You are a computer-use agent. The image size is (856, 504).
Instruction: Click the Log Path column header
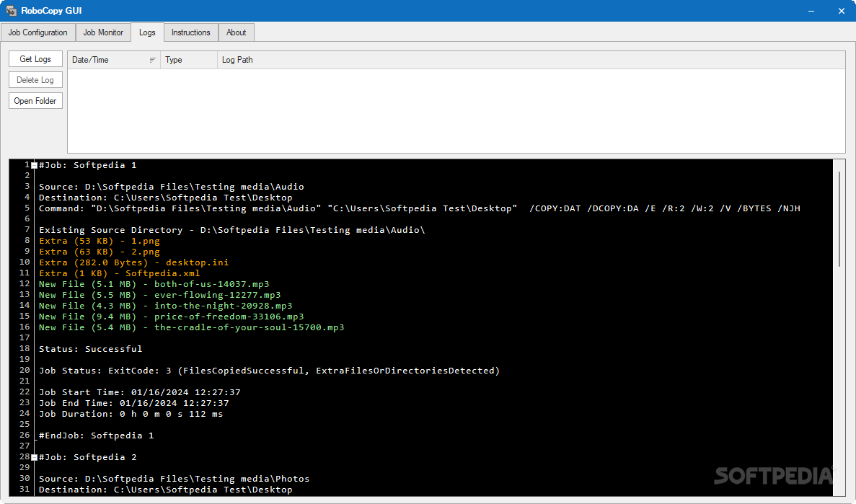pos(531,60)
